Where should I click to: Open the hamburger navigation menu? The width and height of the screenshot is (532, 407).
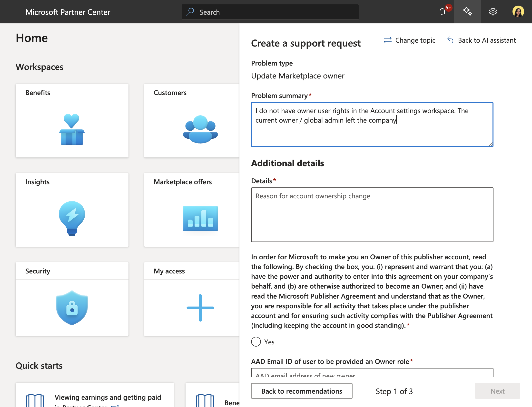click(x=12, y=12)
